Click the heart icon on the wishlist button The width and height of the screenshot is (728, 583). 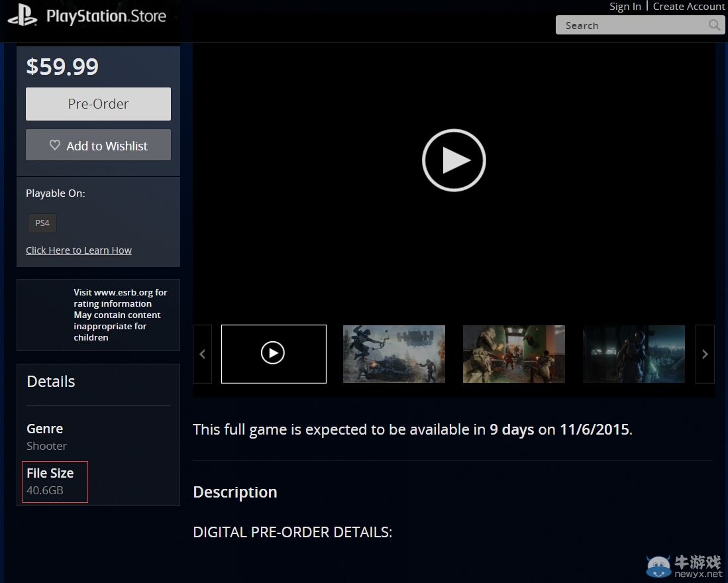pos(55,145)
